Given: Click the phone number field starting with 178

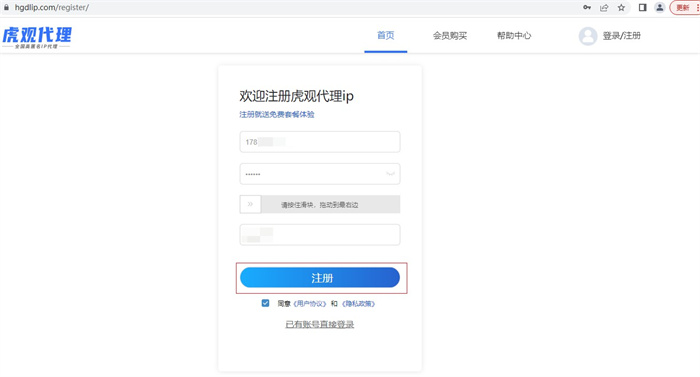Looking at the screenshot, I should pyautogui.click(x=320, y=142).
